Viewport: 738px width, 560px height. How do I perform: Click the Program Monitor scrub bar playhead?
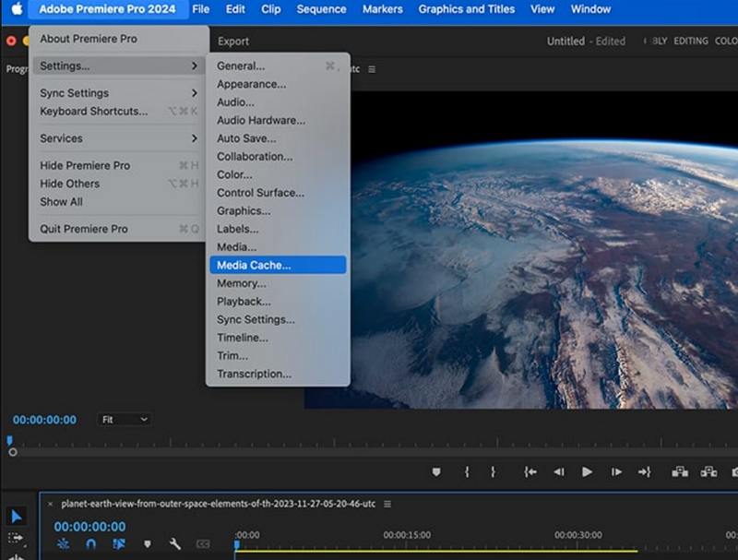click(x=9, y=440)
